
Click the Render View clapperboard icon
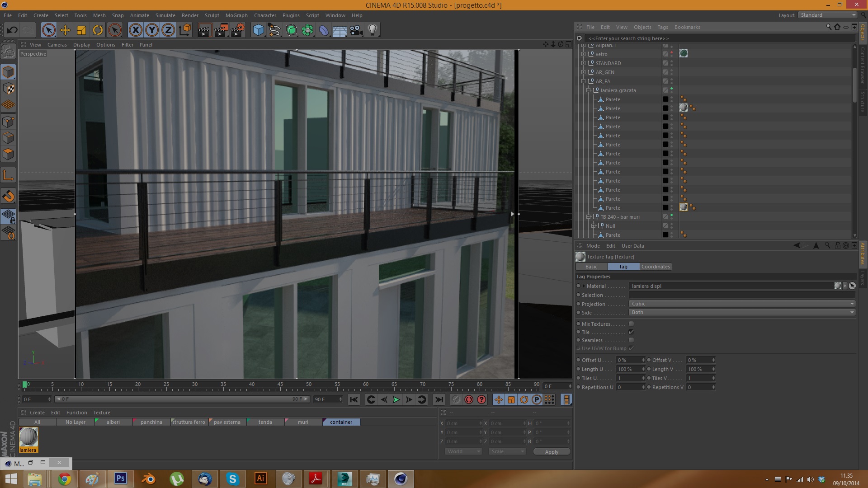coord(204,30)
